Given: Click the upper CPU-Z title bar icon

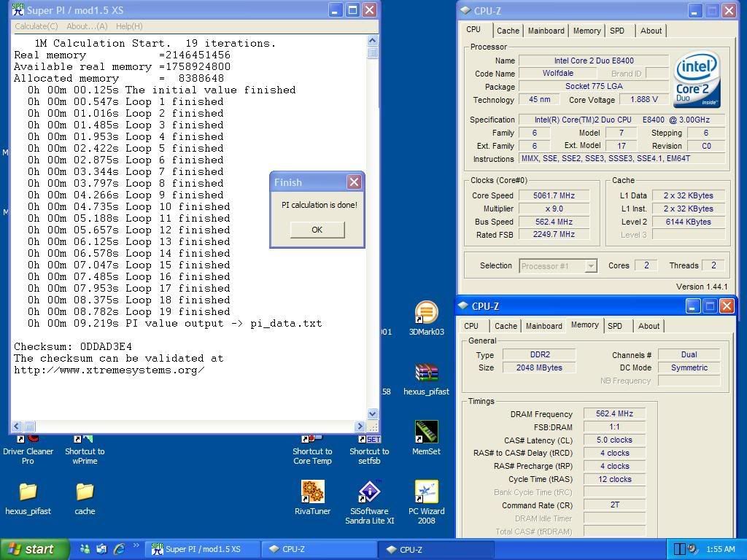Looking at the screenshot, I should (x=465, y=10).
